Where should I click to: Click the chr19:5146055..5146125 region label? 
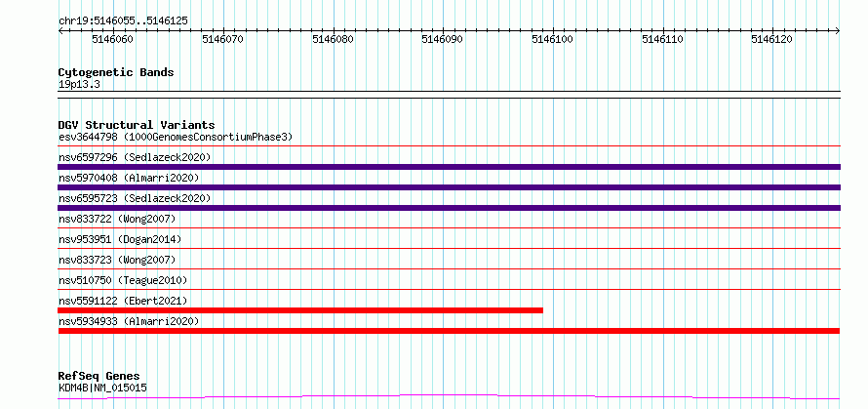tap(123, 21)
